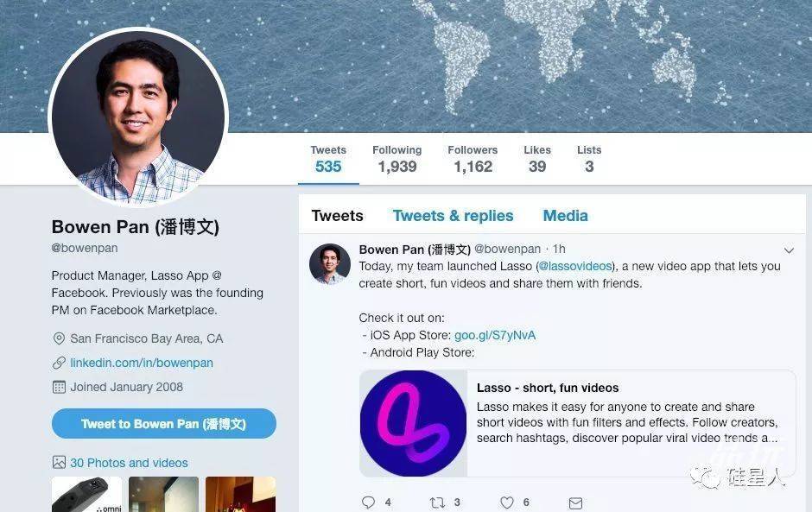Open the goo.gl/S7yNvA App Store link
This screenshot has width=812, height=512.
[495, 336]
